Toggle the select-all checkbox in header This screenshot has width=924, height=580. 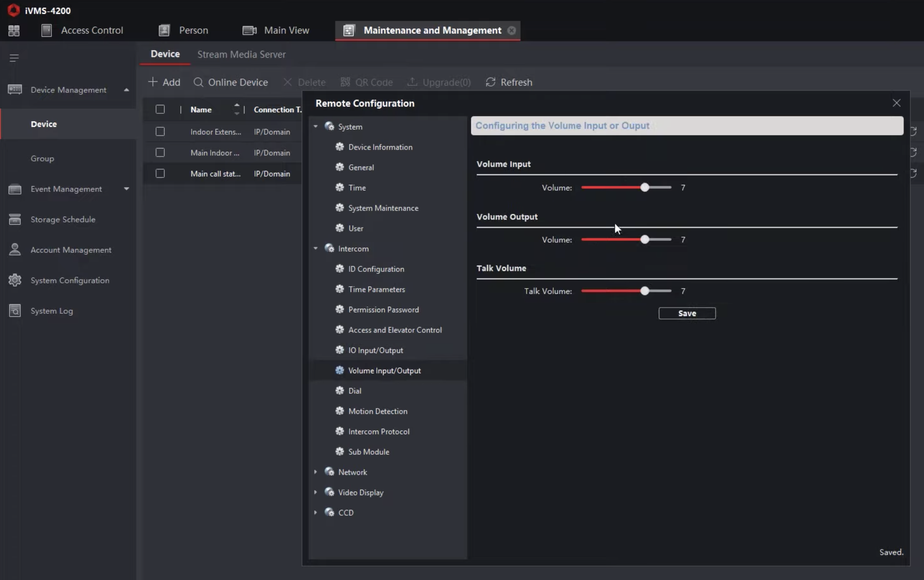point(160,110)
